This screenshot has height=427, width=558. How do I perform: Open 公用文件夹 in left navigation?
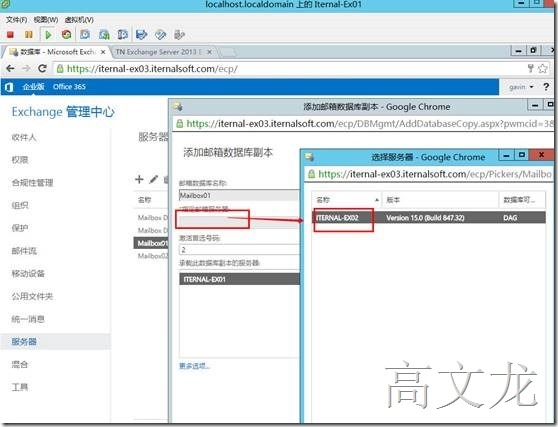point(32,296)
